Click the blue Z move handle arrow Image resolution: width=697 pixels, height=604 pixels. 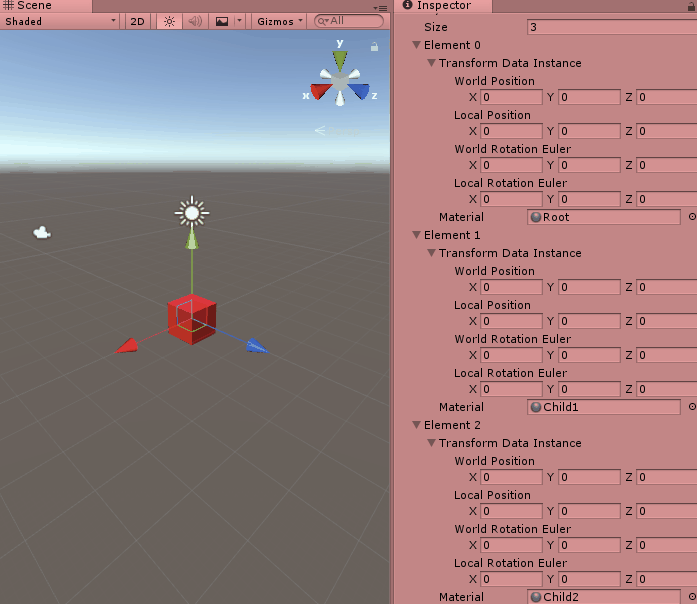257,346
